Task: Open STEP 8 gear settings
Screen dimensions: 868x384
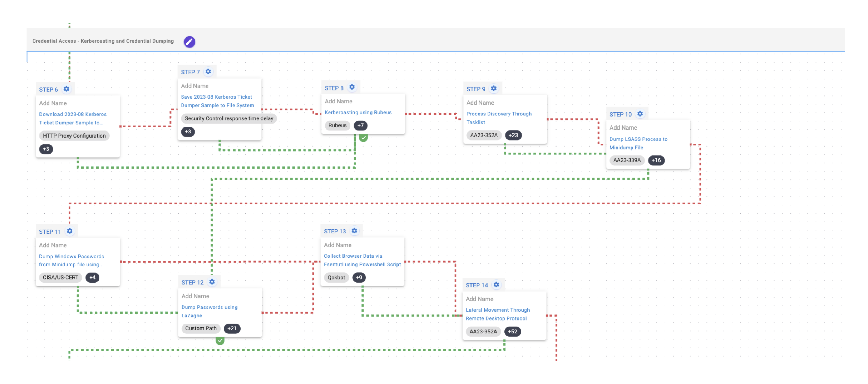Action: (x=352, y=87)
